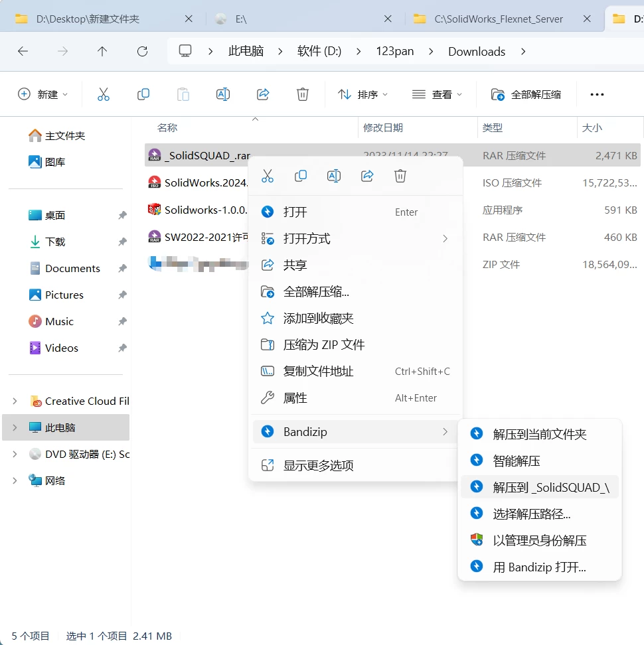Choose 全部解压缩... in the context menu

356,292
